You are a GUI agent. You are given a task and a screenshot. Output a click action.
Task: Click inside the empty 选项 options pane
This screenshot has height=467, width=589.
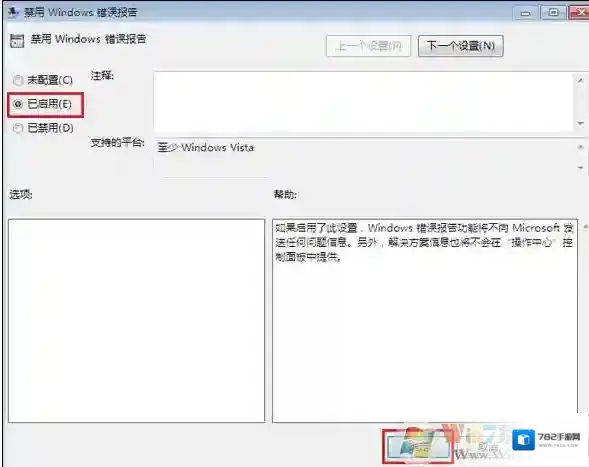(136, 320)
